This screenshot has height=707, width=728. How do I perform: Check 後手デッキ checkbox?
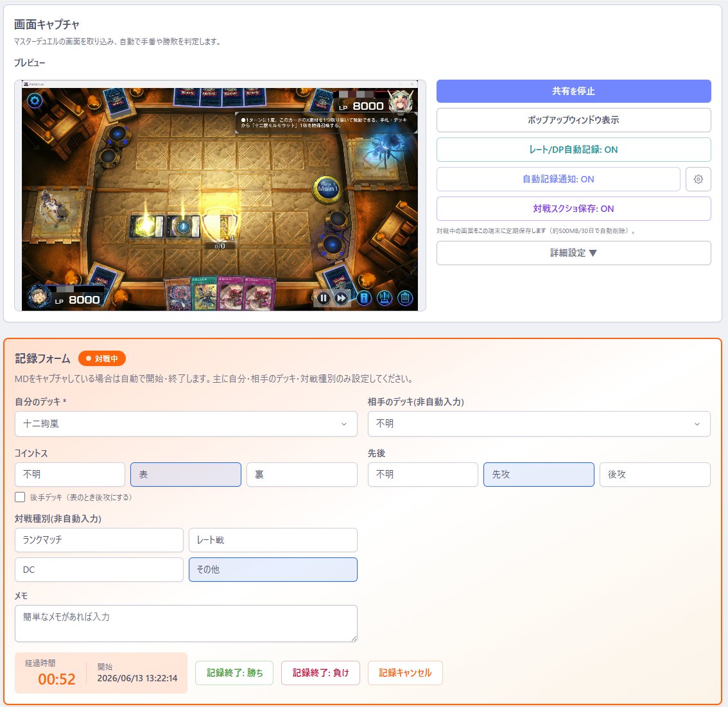tap(20, 497)
